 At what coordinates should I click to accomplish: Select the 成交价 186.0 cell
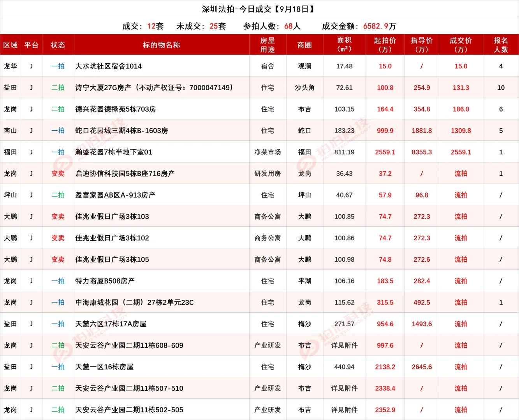tap(461, 109)
